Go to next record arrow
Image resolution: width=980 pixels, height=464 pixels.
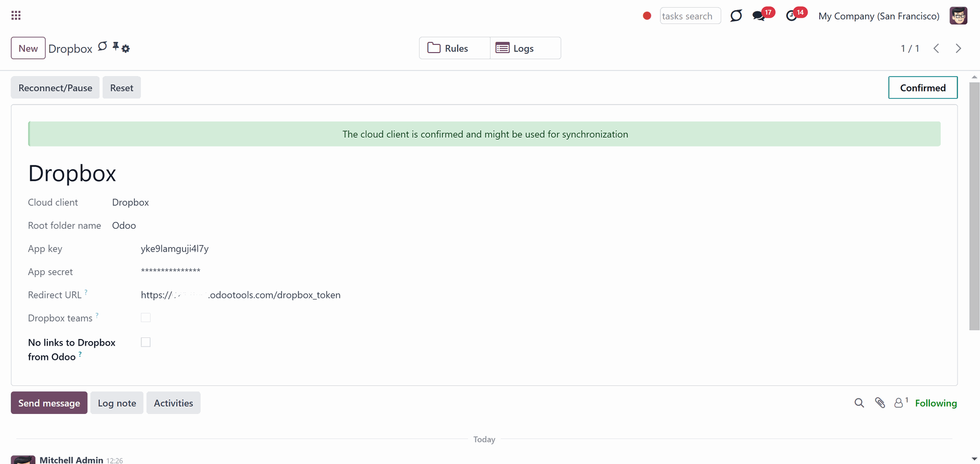pyautogui.click(x=958, y=48)
